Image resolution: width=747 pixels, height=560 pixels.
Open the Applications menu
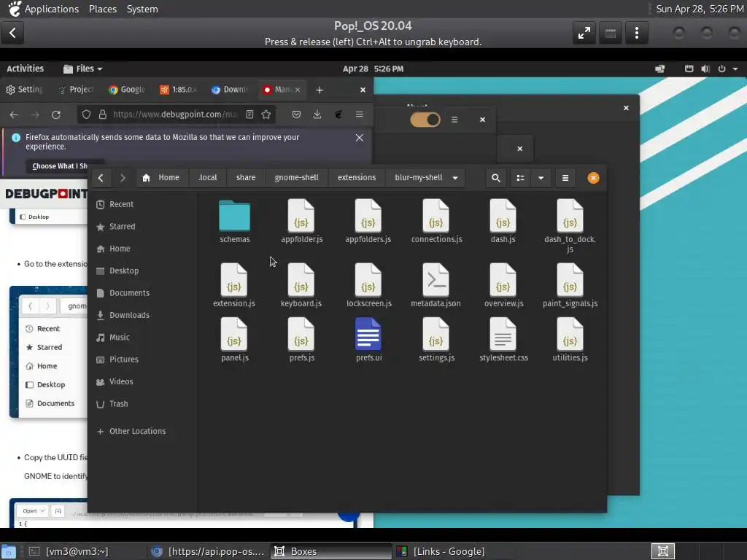pyautogui.click(x=52, y=9)
